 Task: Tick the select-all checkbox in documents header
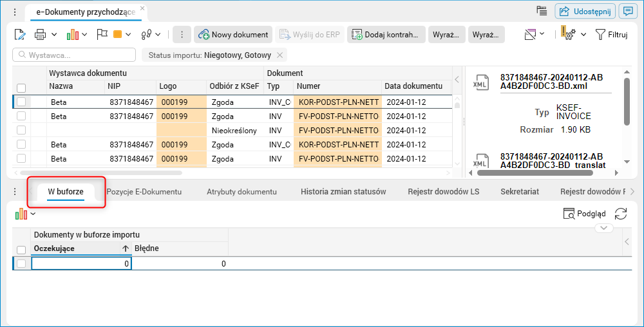coord(21,88)
